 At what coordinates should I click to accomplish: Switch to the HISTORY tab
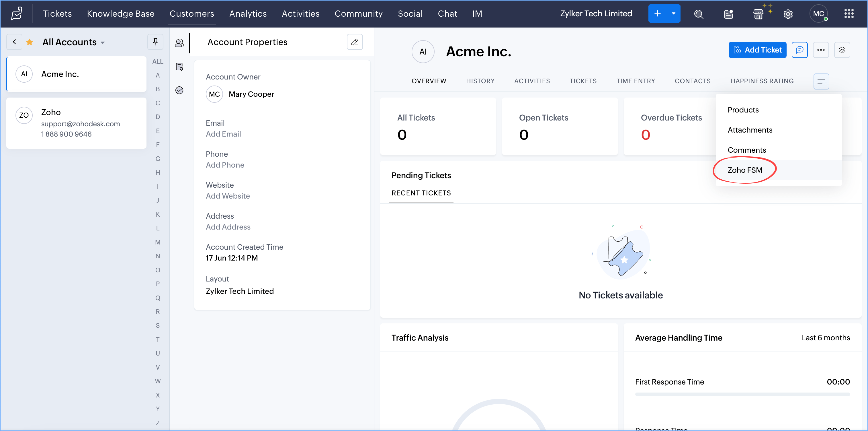pos(480,81)
